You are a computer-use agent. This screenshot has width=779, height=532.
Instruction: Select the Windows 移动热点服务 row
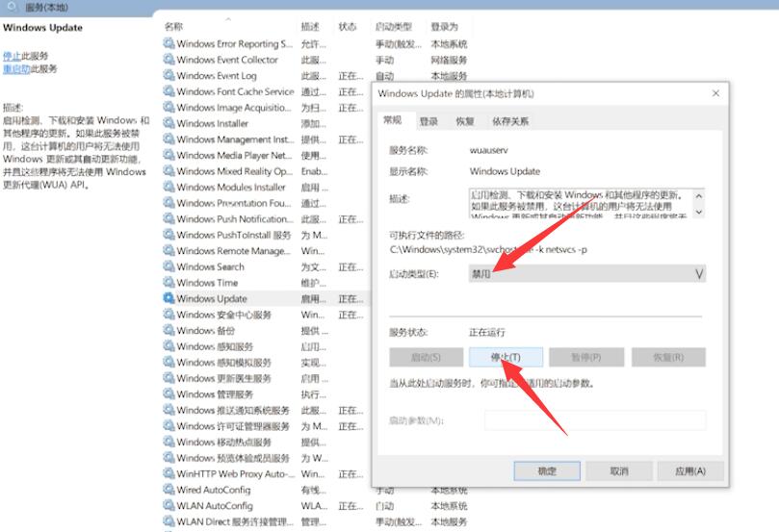coord(266,442)
